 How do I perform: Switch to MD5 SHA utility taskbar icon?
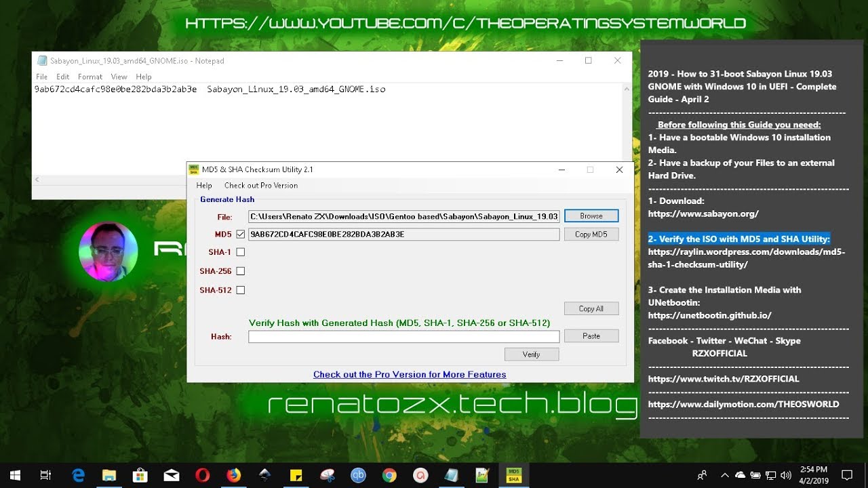(x=513, y=475)
